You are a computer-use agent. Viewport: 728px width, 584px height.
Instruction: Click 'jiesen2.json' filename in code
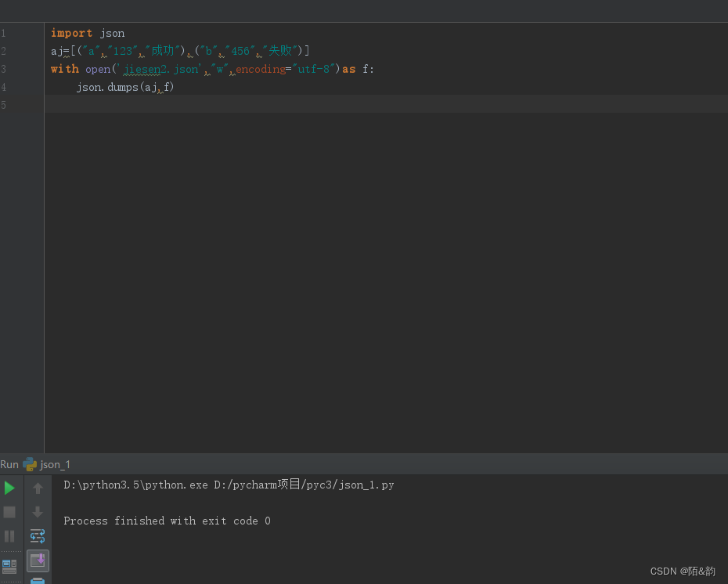coord(160,69)
